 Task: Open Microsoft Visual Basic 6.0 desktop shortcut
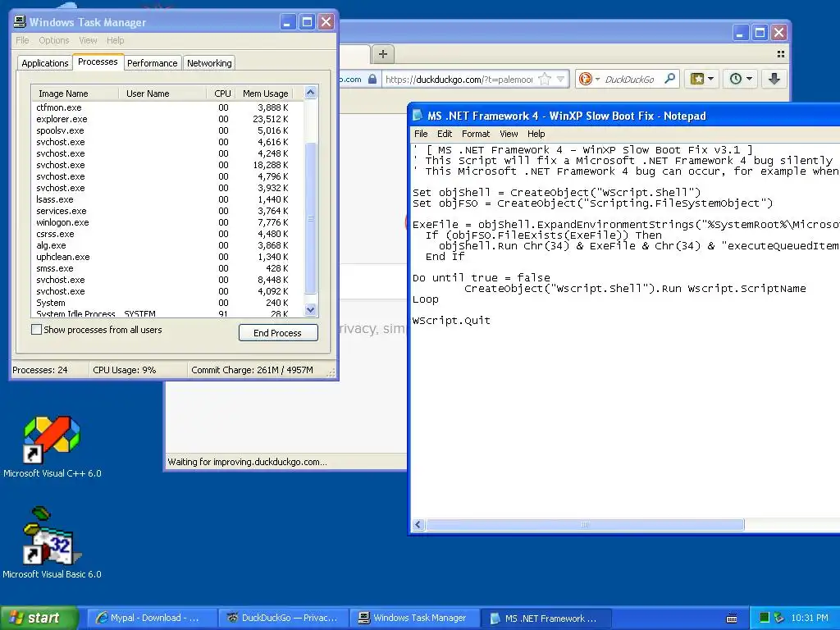(x=52, y=542)
